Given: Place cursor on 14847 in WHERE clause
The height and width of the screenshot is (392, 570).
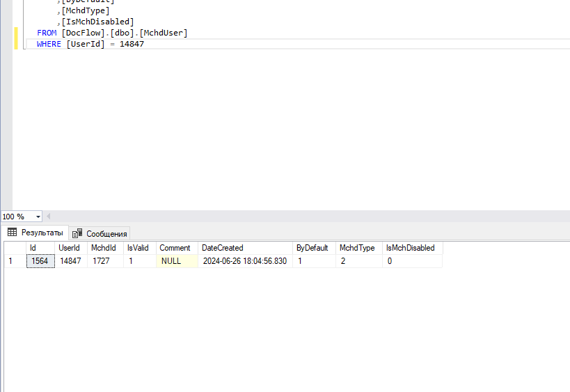Looking at the screenshot, I should point(132,44).
